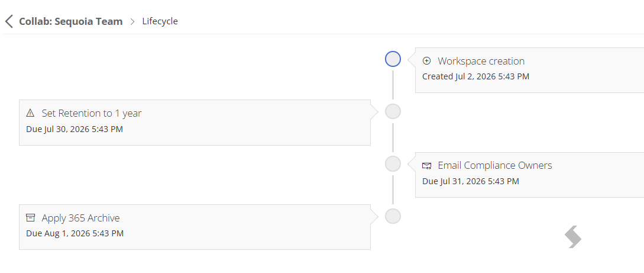Select the timeline node for Set Retention step
The width and height of the screenshot is (644, 273).
(393, 111)
